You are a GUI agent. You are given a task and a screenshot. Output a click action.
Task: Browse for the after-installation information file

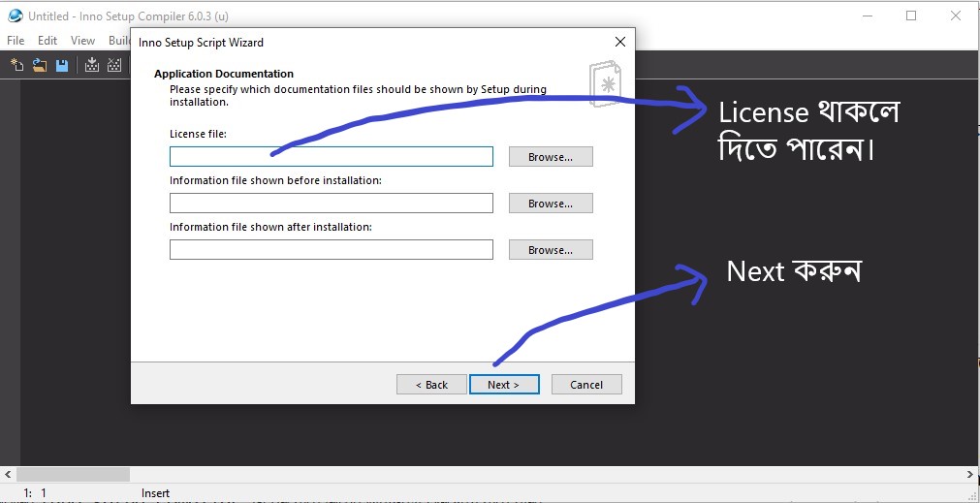point(550,250)
